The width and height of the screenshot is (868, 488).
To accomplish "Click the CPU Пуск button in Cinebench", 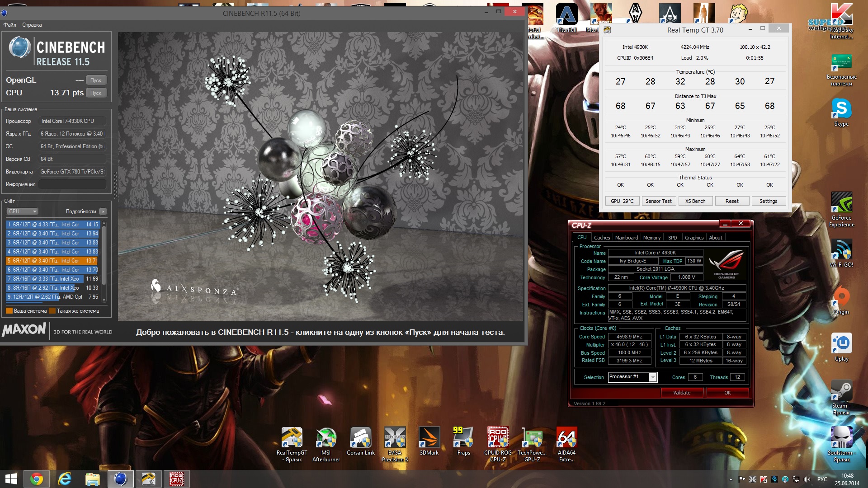I will 96,93.
